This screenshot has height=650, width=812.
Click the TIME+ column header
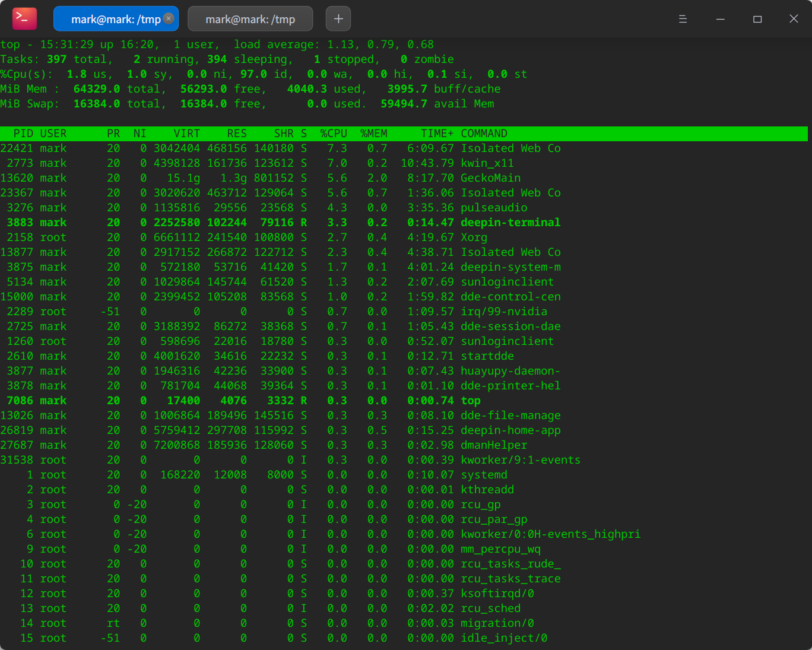point(437,134)
